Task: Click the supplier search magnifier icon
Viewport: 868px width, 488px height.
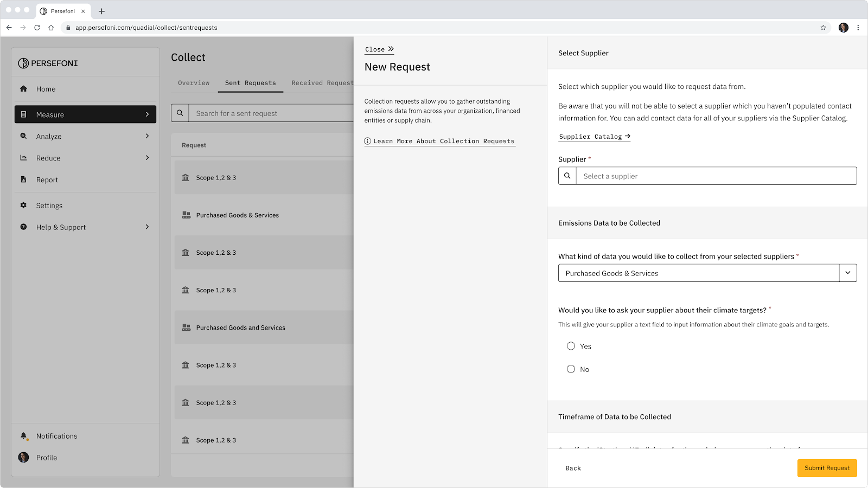Action: tap(567, 176)
